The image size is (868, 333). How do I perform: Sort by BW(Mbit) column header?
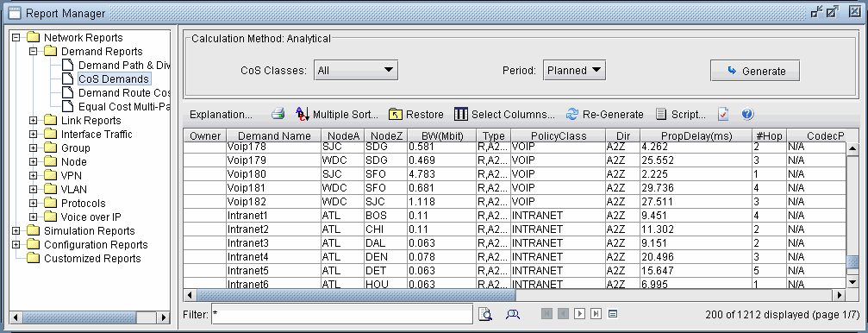tap(441, 135)
